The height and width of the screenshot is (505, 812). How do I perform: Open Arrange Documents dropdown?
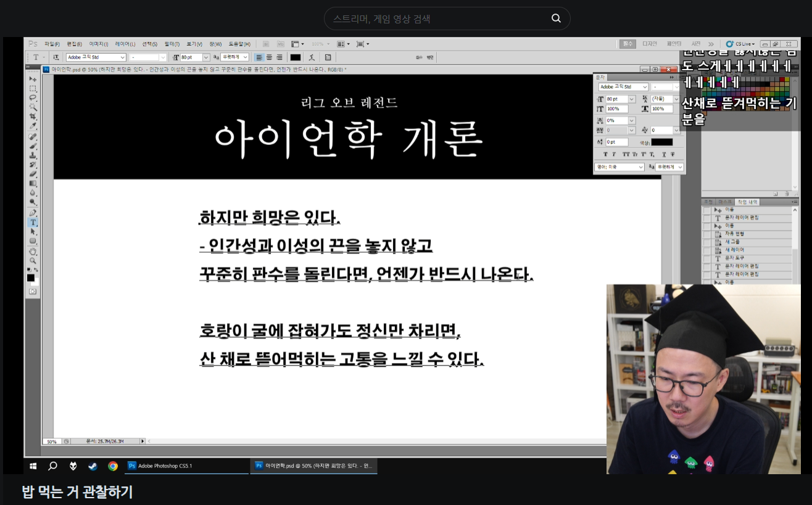pos(344,44)
